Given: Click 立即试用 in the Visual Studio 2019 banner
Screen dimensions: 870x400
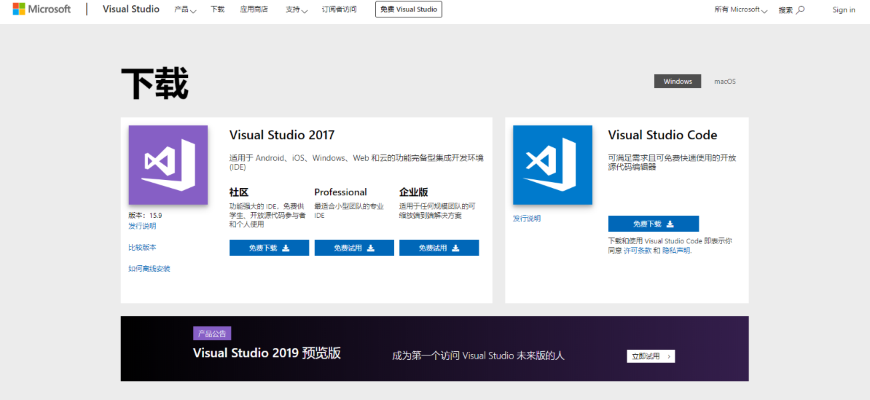Looking at the screenshot, I should tap(651, 356).
